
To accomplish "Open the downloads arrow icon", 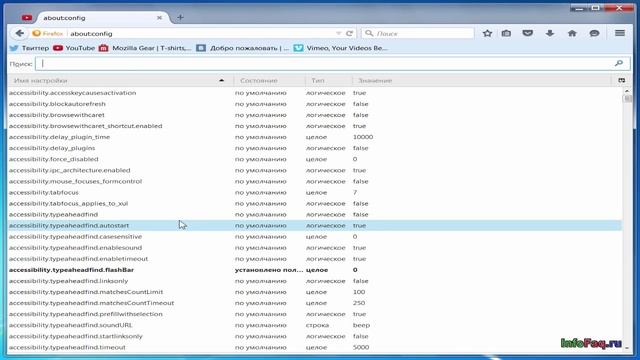I will [550, 33].
